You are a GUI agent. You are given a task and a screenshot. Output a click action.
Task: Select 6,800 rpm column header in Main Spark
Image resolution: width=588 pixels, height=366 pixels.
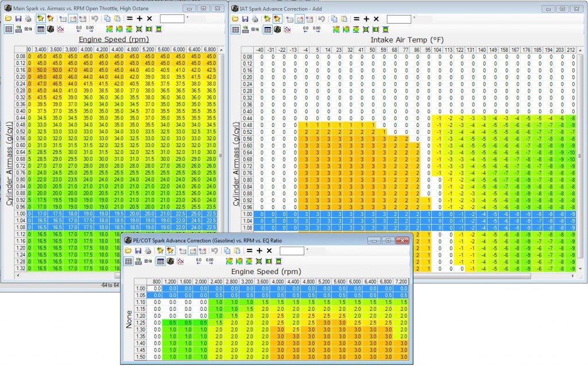pyautogui.click(x=210, y=49)
